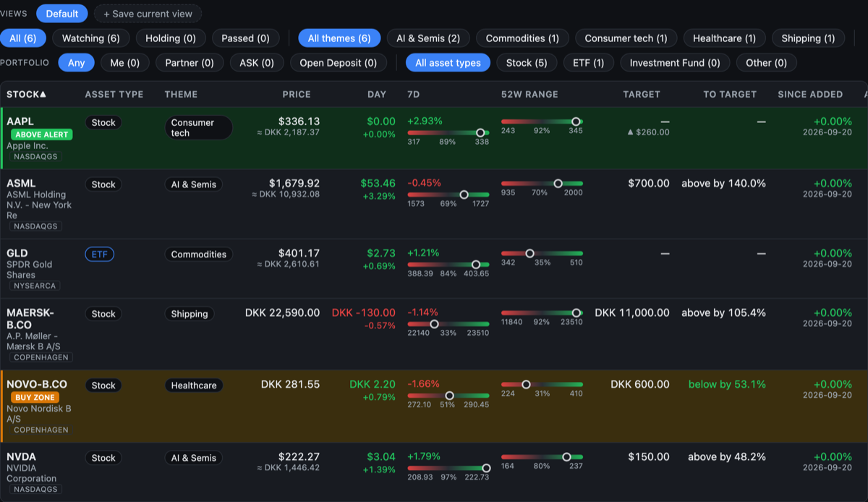The height and width of the screenshot is (502, 868).
Task: Open the NOVO-B.CO ticker
Action: point(37,384)
